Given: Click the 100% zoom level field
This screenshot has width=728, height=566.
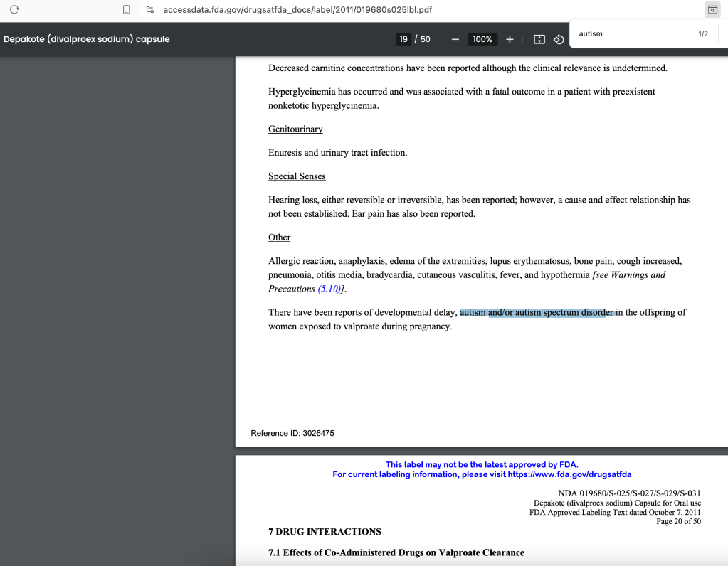Looking at the screenshot, I should click(x=482, y=39).
